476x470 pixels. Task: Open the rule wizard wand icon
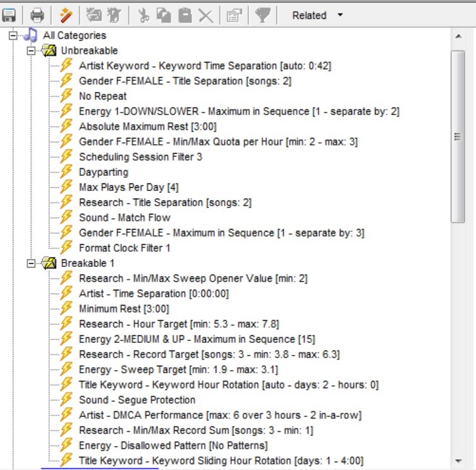click(65, 15)
